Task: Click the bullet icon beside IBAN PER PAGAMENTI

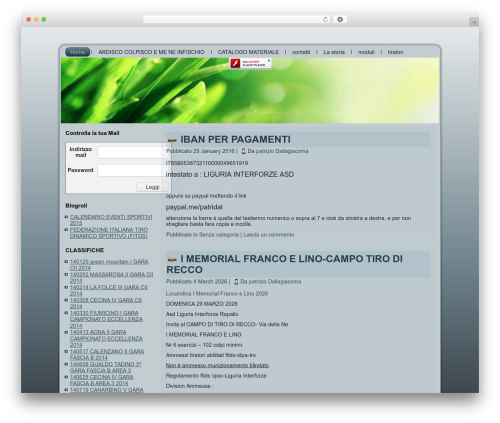Action: pyautogui.click(x=172, y=140)
